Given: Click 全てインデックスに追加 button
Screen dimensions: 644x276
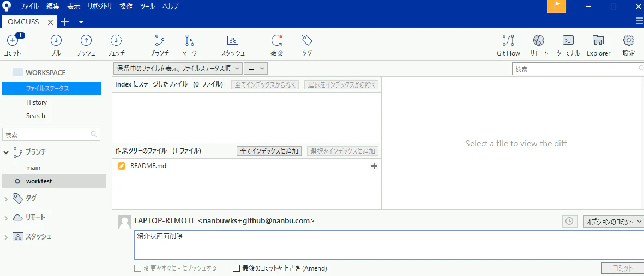Looking at the screenshot, I should [x=269, y=151].
